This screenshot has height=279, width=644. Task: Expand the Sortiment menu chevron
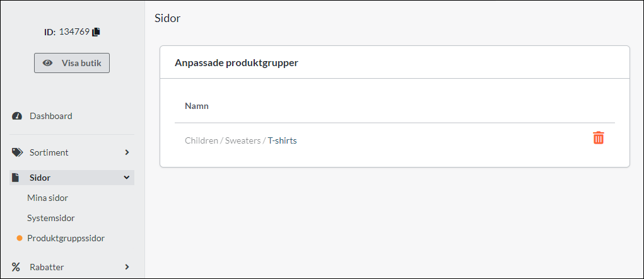tap(127, 152)
